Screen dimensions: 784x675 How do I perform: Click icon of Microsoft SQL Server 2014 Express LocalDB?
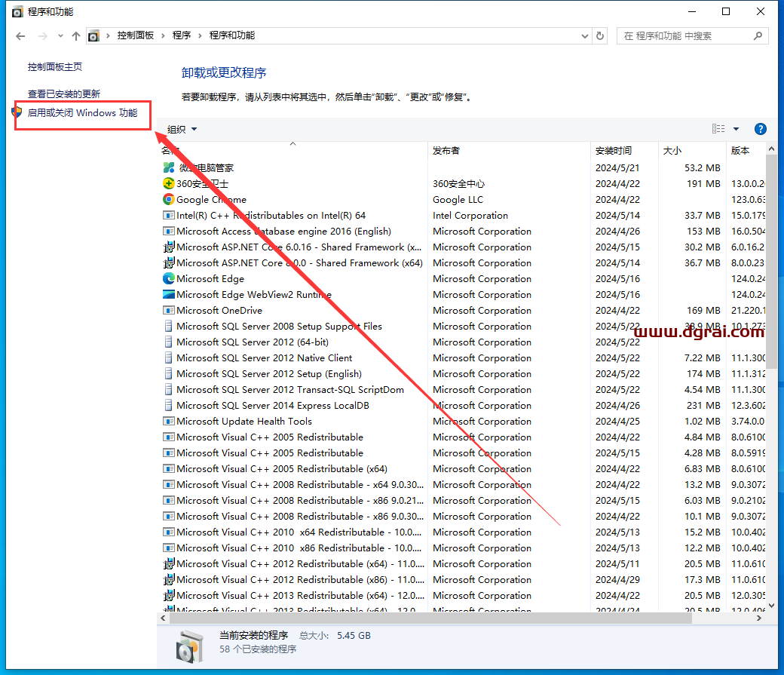(169, 405)
